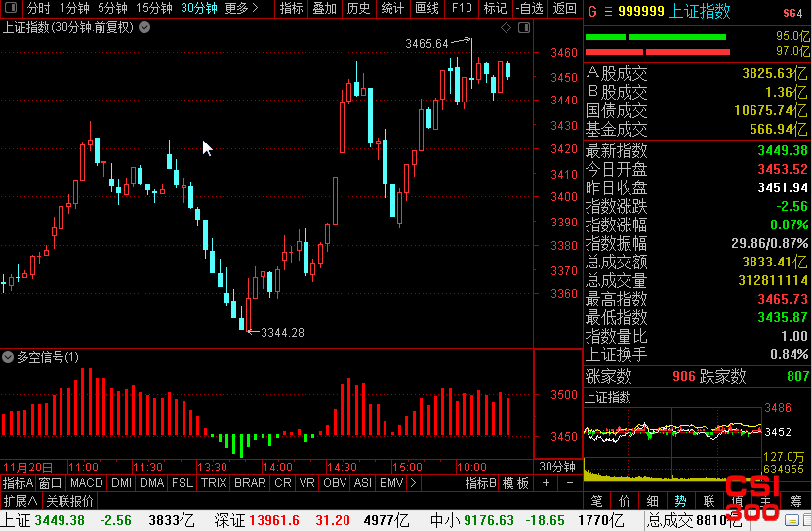Open the F10 company info
The image size is (812, 531).
(462, 8)
